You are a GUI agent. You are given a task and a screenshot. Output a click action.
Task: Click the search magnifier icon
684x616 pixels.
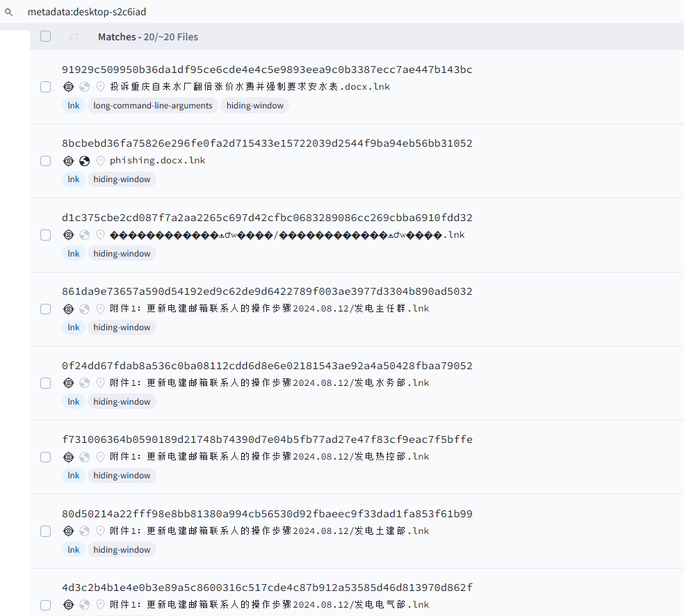point(9,12)
